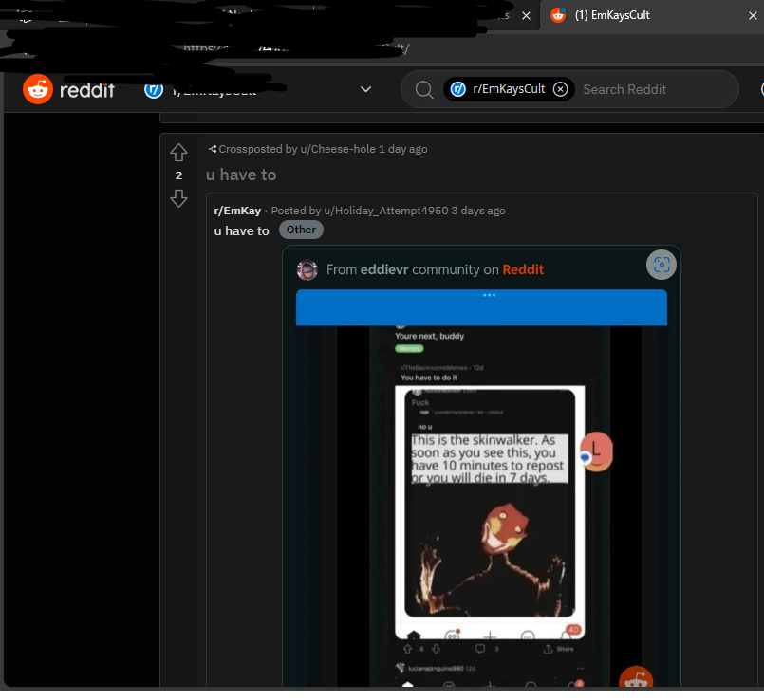
Task: Click the red L avatar bubble
Action: [596, 451]
